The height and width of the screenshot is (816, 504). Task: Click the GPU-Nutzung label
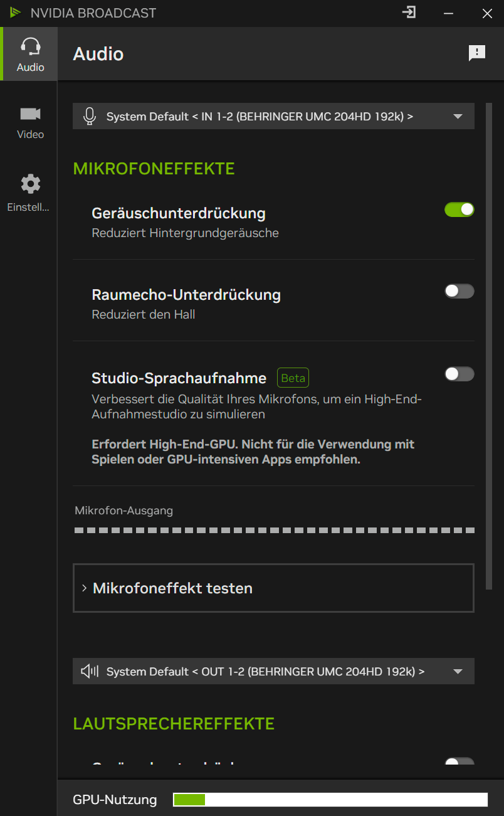point(115,800)
